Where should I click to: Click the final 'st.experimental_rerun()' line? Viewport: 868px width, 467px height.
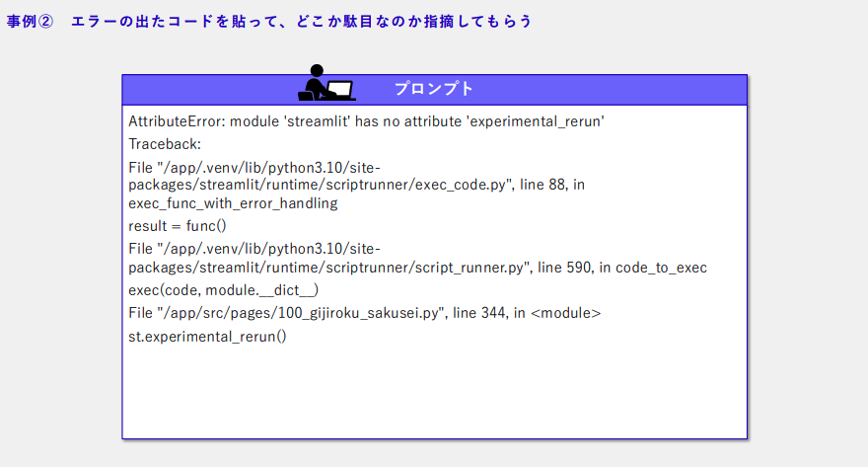point(207,337)
